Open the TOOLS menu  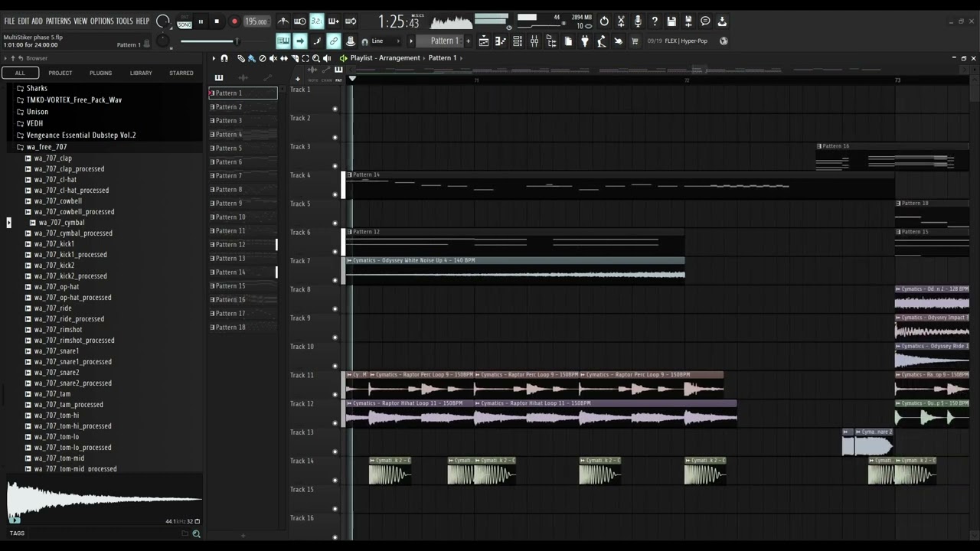pyautogui.click(x=125, y=21)
